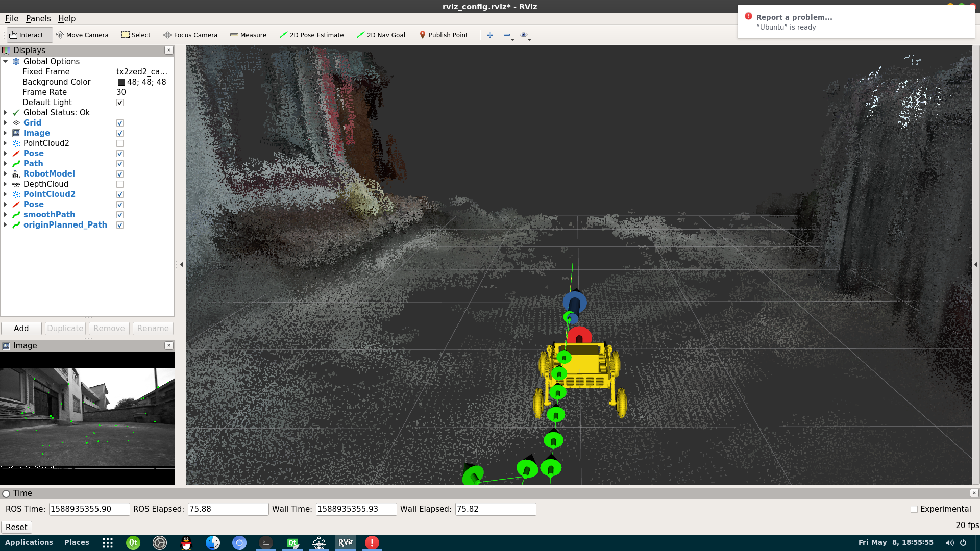Viewport: 980px width, 551px height.
Task: Expand the smoothPath properties
Action: [x=6, y=214]
